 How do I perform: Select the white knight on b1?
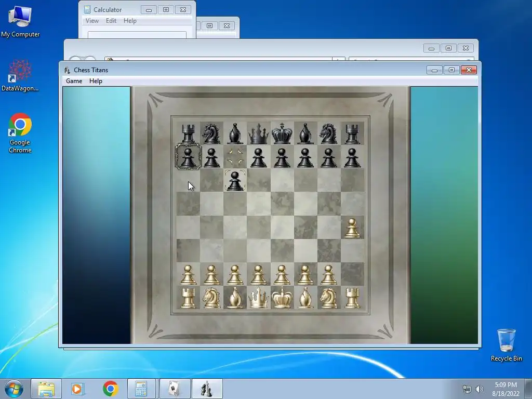tap(211, 298)
